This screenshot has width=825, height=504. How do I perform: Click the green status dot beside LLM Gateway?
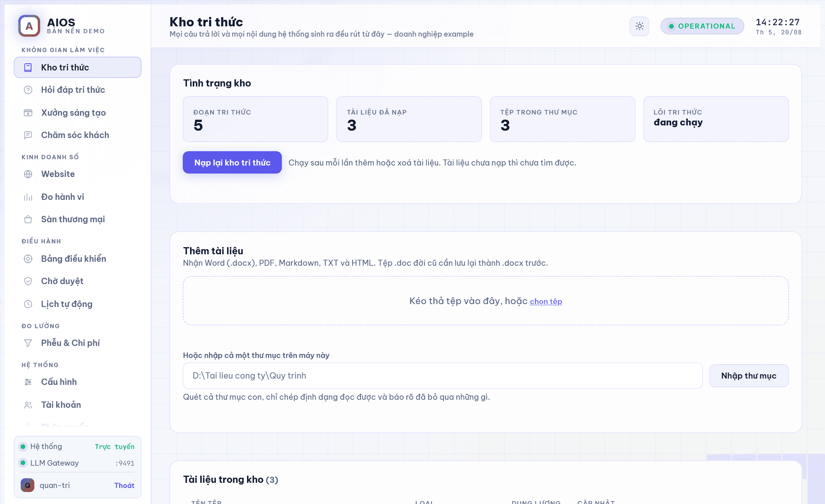(23, 463)
